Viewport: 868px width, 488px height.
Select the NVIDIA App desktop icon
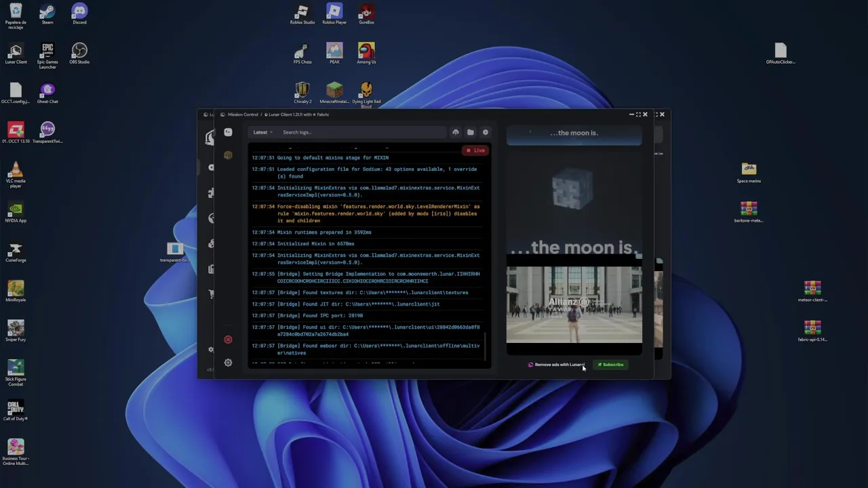[x=16, y=212]
